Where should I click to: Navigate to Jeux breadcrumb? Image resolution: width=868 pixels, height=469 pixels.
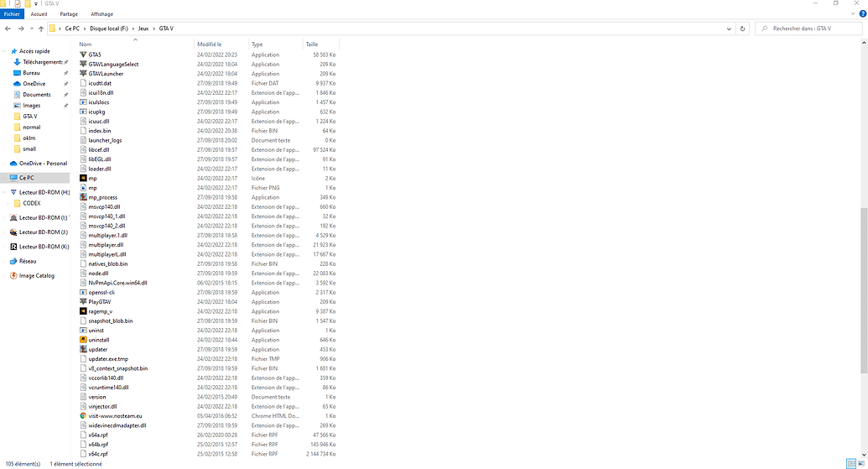143,29
